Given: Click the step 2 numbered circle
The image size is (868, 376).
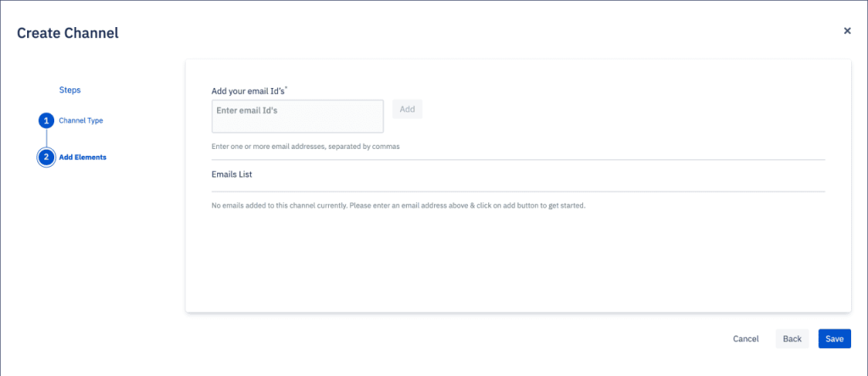Looking at the screenshot, I should [47, 157].
